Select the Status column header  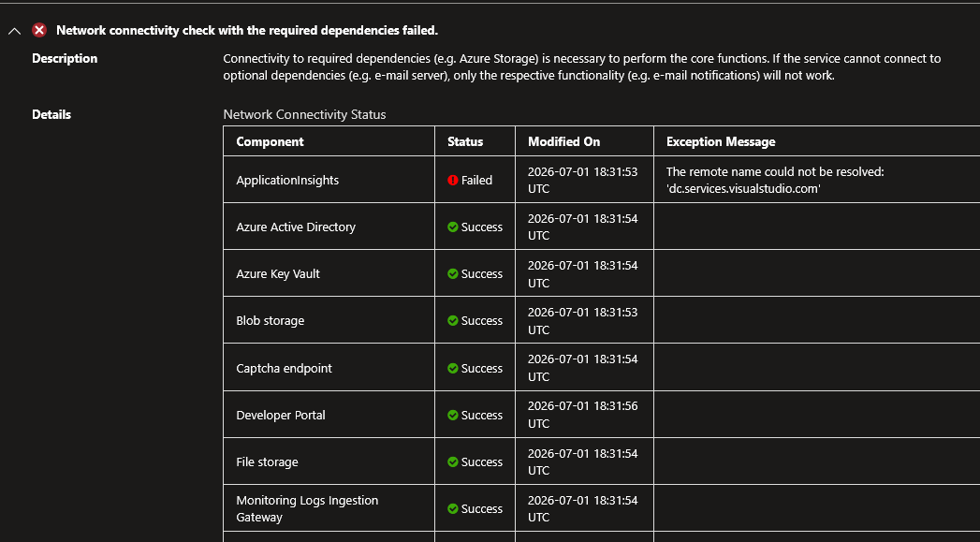click(x=465, y=142)
